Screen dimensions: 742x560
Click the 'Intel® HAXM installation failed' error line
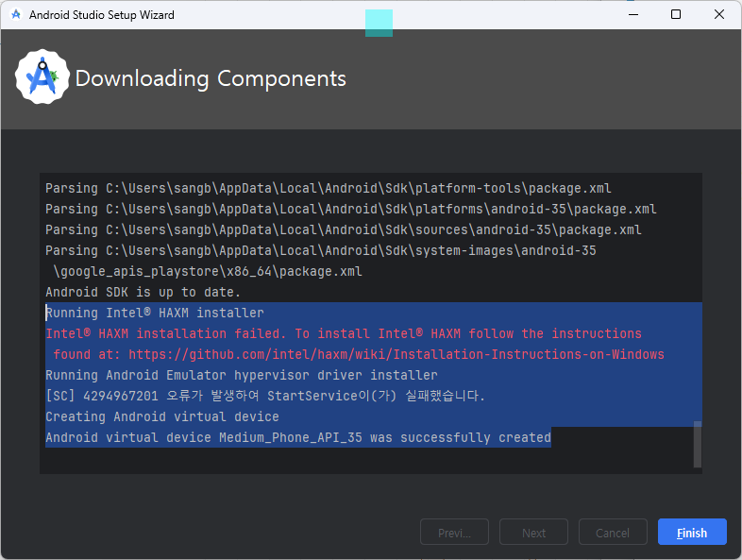click(x=344, y=333)
